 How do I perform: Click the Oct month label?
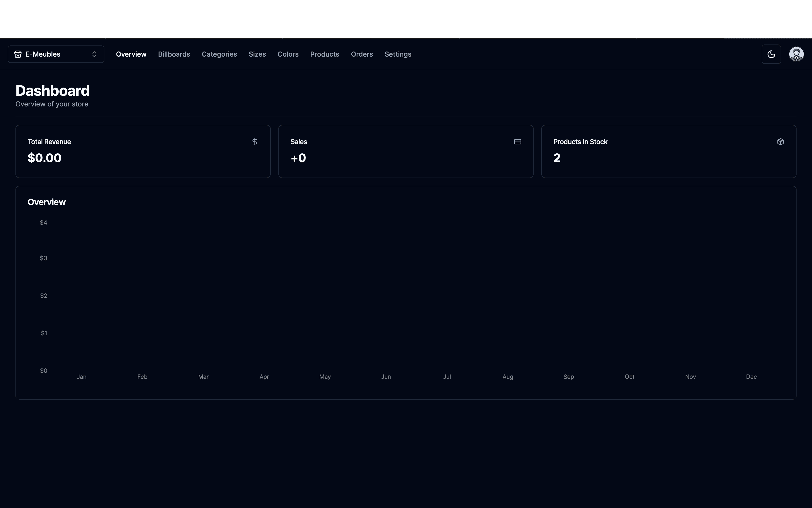(630, 377)
